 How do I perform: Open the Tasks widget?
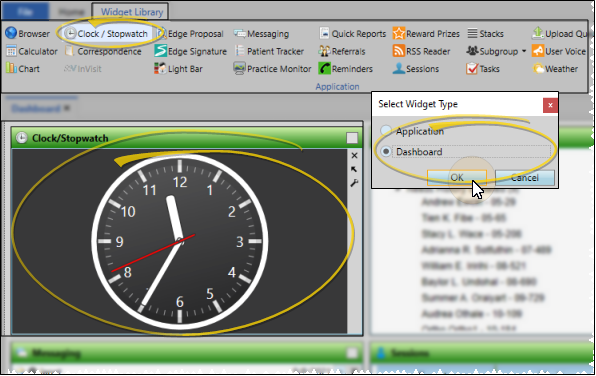pyautogui.click(x=483, y=69)
